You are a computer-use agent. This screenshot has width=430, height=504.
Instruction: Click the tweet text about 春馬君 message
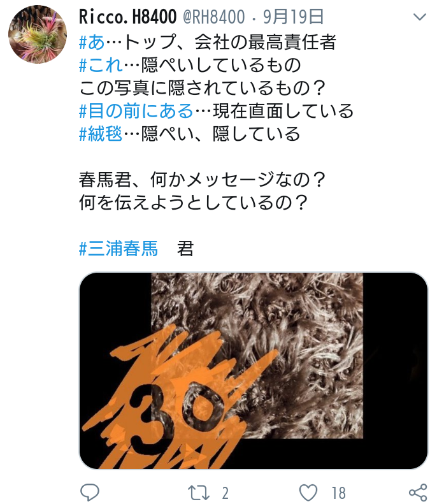tap(202, 191)
